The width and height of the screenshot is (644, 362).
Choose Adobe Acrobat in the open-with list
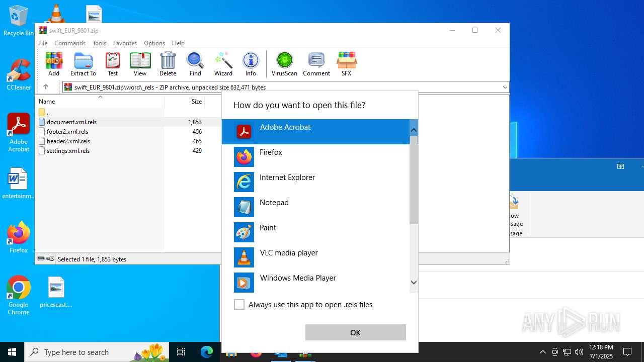(x=316, y=132)
